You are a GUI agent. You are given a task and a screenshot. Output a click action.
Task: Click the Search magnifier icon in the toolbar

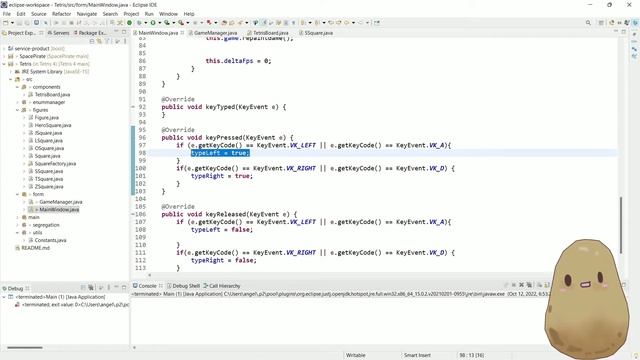click(588, 23)
